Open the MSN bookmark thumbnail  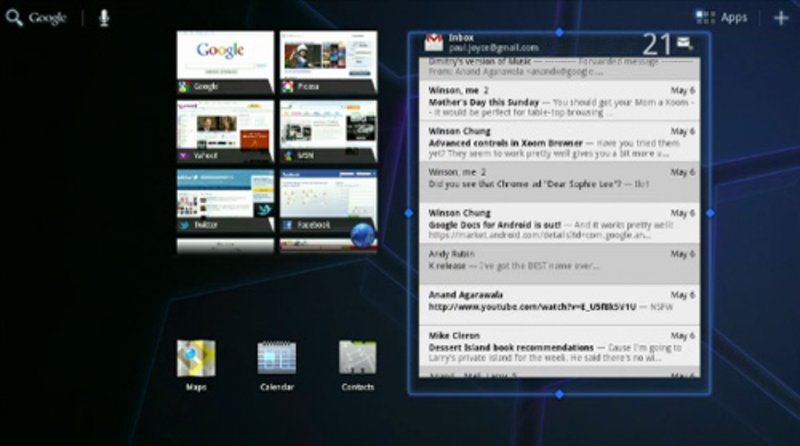[x=329, y=132]
